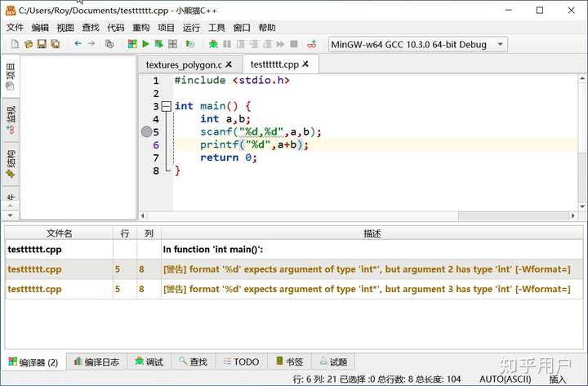Click the compile and run icon
This screenshot has width=588, height=386.
(x=159, y=44)
